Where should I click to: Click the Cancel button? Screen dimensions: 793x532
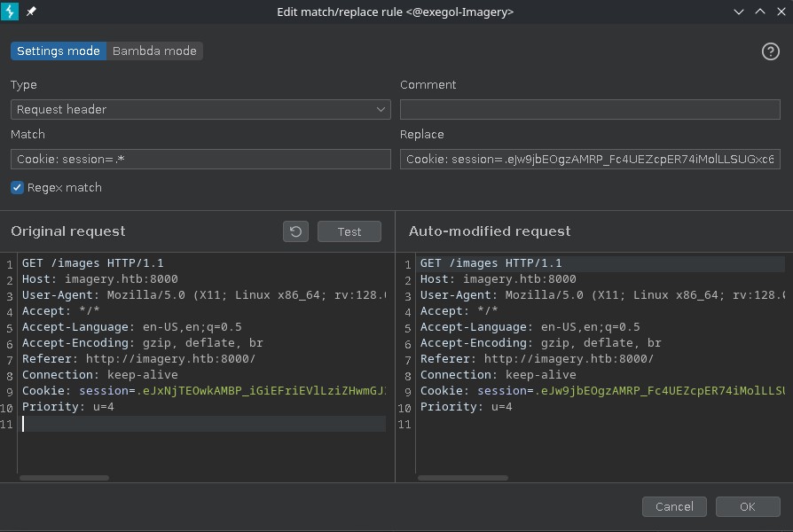(674, 506)
